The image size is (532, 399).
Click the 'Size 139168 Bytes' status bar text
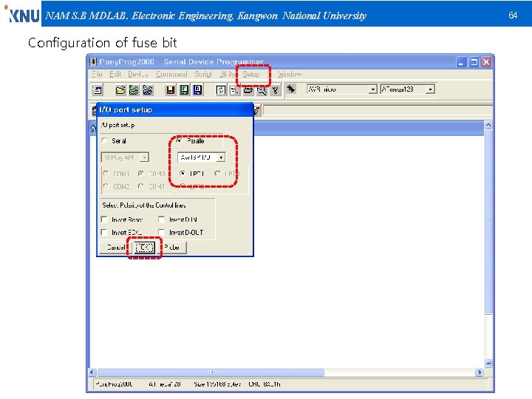click(x=217, y=384)
